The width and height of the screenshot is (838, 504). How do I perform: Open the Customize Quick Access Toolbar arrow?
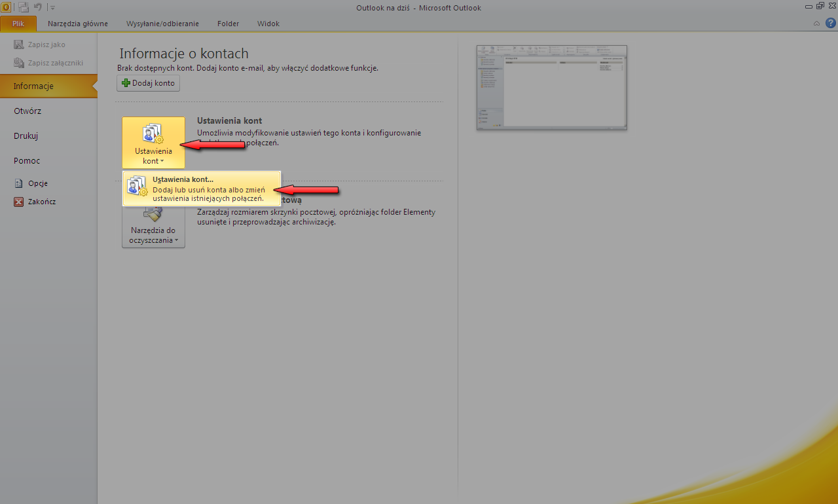coord(52,8)
